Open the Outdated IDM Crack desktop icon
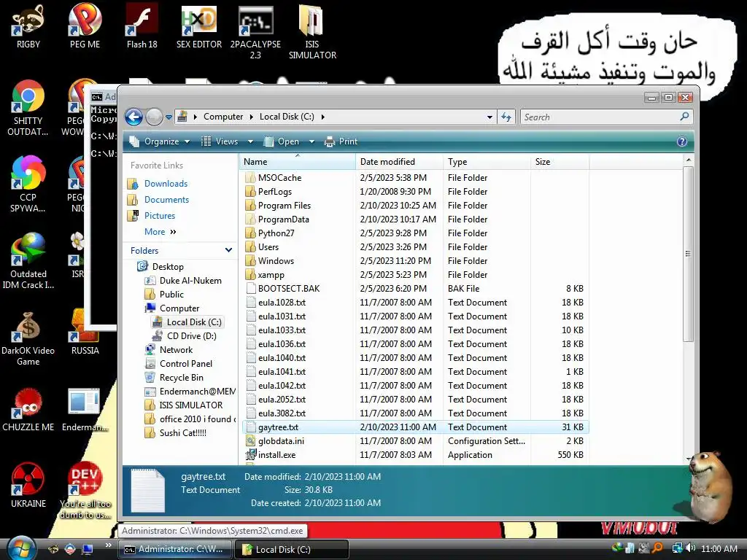 [28, 261]
